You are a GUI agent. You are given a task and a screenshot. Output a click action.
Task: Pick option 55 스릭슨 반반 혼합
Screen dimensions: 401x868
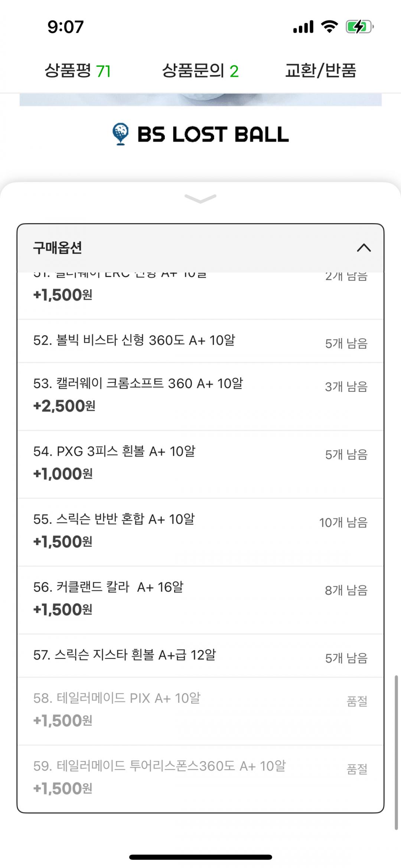pyautogui.click(x=200, y=532)
